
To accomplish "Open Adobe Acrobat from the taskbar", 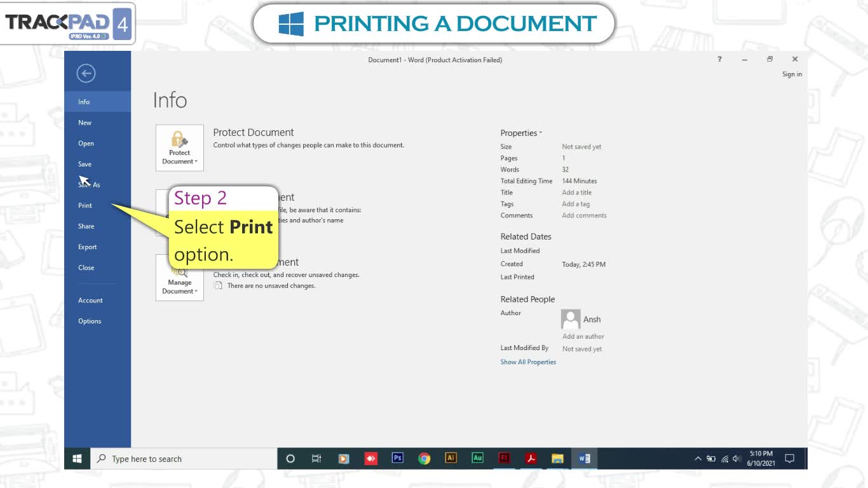I will coord(531,459).
